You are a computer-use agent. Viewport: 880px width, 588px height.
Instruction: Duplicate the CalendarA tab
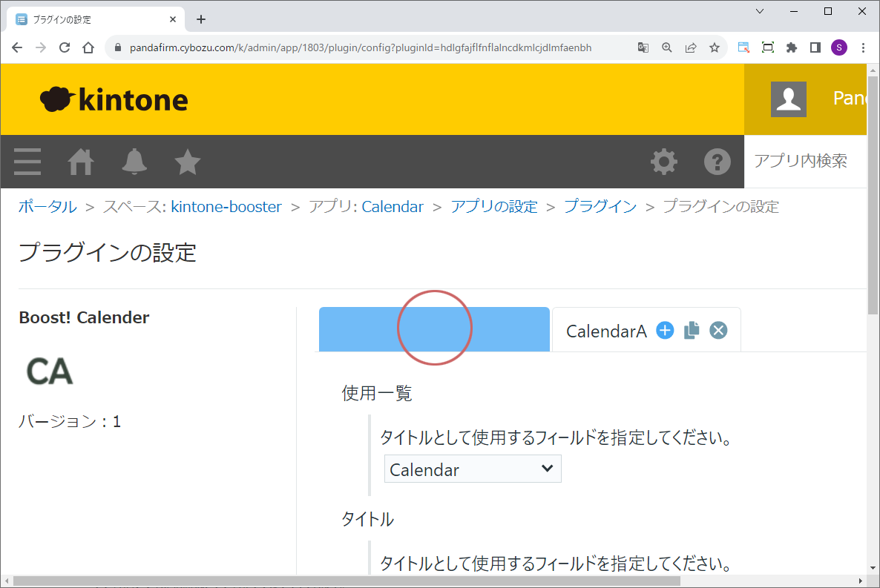point(692,331)
